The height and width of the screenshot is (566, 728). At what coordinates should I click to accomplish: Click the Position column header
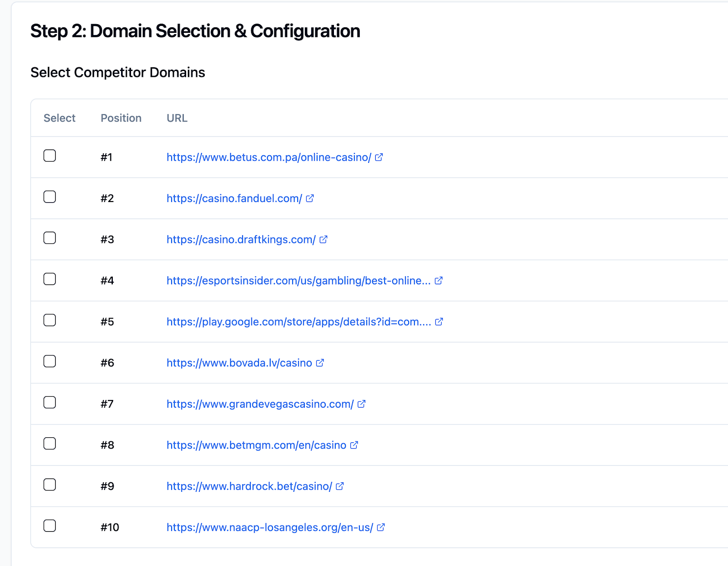[x=121, y=118]
